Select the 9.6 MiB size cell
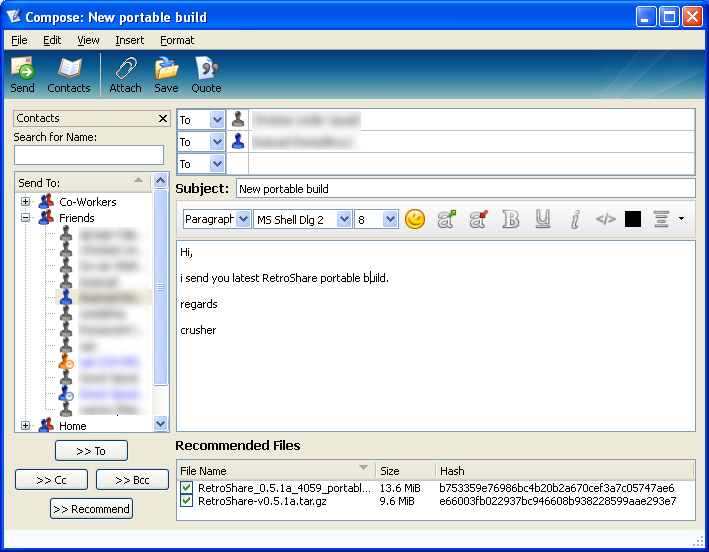Viewport: 709px width, 552px height. tap(397, 501)
